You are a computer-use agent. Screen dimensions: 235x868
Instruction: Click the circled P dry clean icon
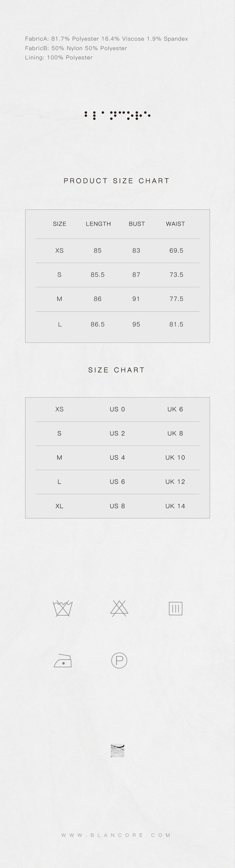point(119,660)
